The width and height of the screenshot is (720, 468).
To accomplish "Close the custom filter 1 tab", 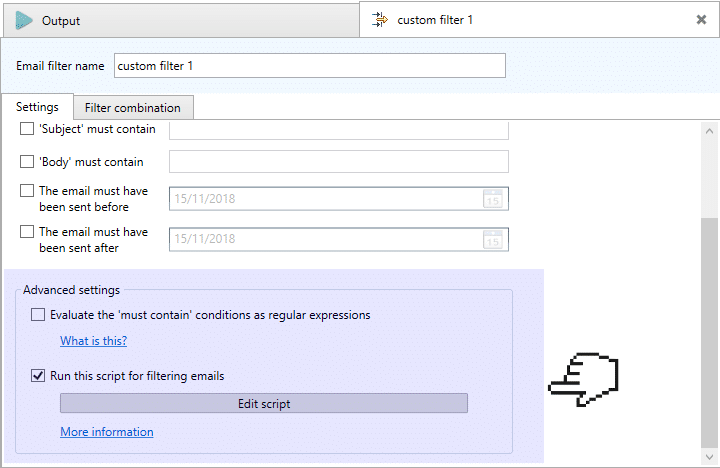I will 701,19.
